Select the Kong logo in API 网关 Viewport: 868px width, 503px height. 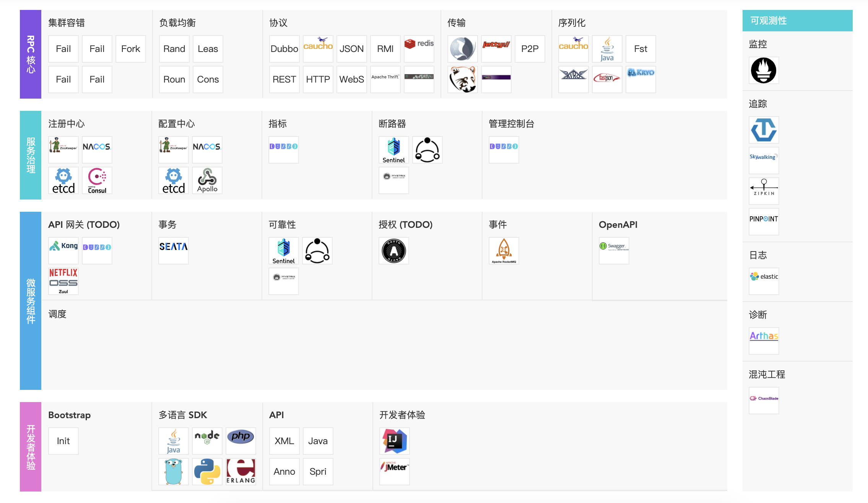63,251
